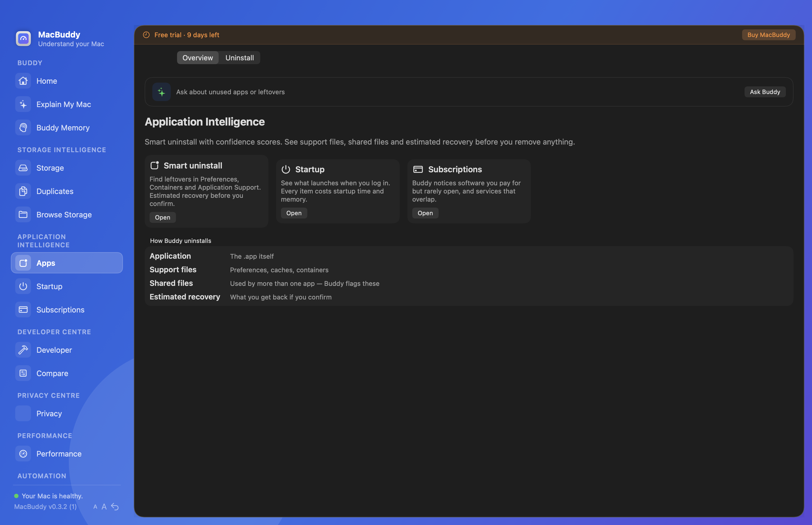Click the Compare icon in sidebar
The height and width of the screenshot is (525, 812).
(23, 373)
